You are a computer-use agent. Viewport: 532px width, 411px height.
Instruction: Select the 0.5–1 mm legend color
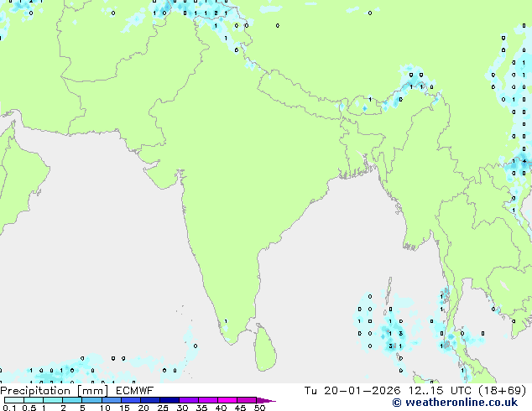[x=34, y=400]
